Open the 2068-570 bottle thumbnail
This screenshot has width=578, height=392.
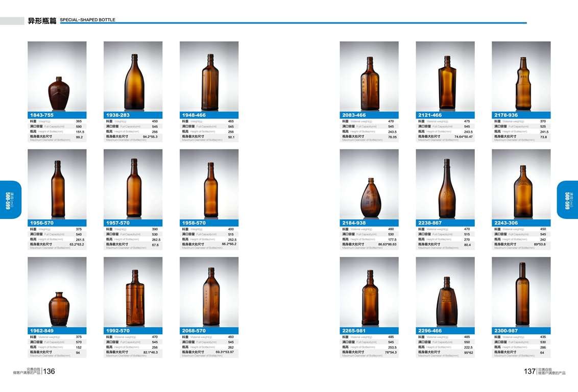click(x=209, y=292)
